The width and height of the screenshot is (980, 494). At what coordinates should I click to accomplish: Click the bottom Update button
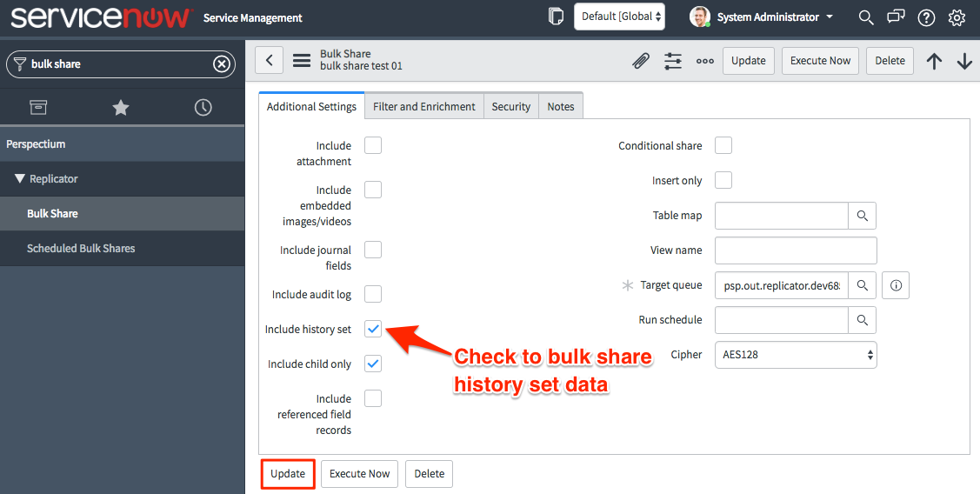[288, 474]
